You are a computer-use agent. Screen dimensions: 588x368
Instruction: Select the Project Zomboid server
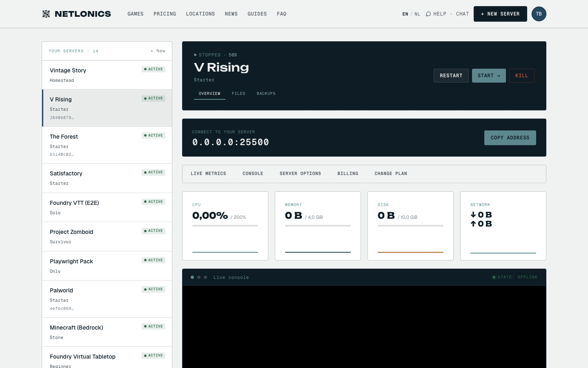107,237
